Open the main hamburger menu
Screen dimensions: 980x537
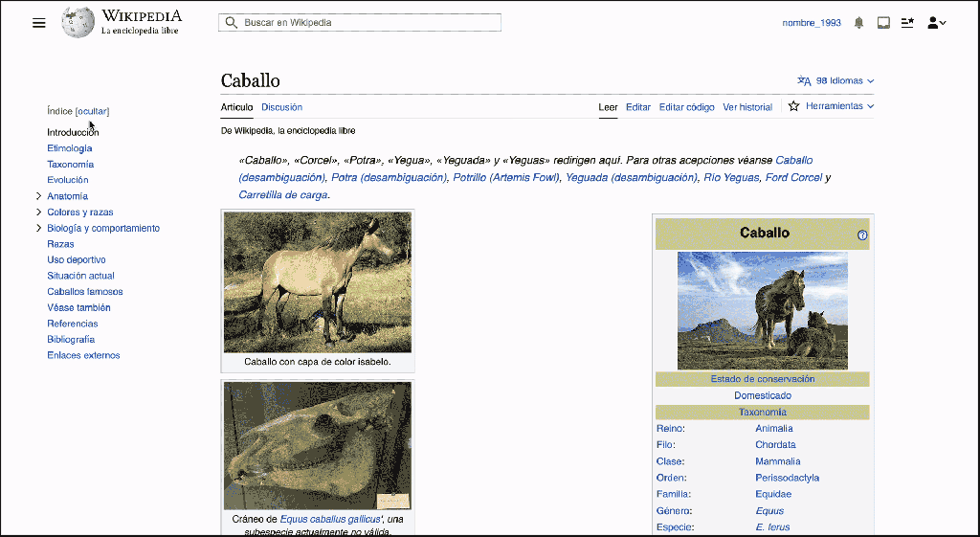point(38,23)
